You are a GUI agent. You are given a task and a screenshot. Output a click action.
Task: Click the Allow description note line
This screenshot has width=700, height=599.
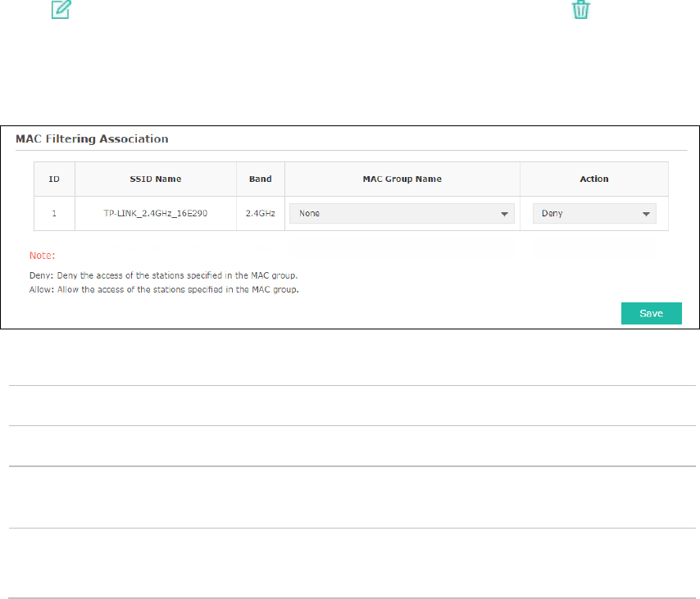coord(164,290)
